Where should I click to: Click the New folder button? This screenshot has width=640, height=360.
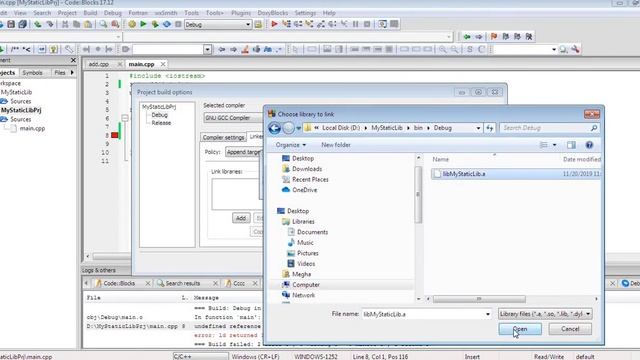[x=336, y=145]
